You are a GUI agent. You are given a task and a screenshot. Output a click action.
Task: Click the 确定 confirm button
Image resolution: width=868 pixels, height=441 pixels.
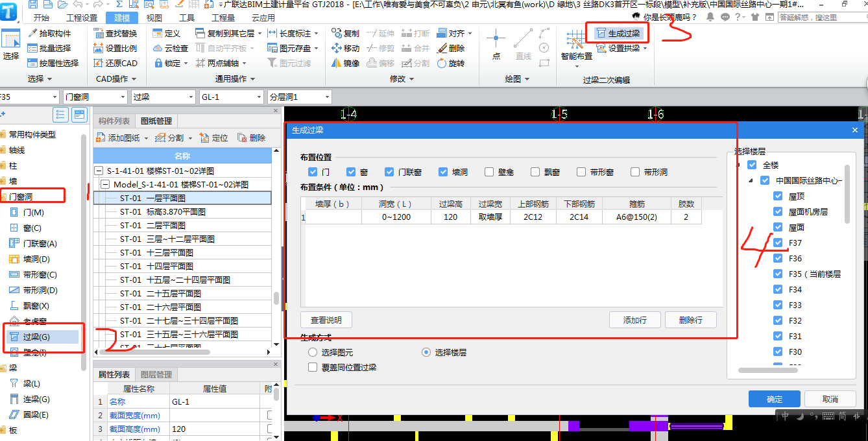(x=774, y=399)
